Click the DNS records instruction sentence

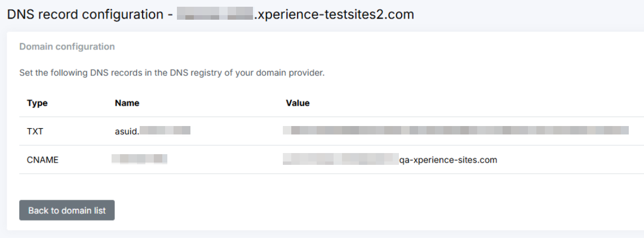pyautogui.click(x=172, y=73)
